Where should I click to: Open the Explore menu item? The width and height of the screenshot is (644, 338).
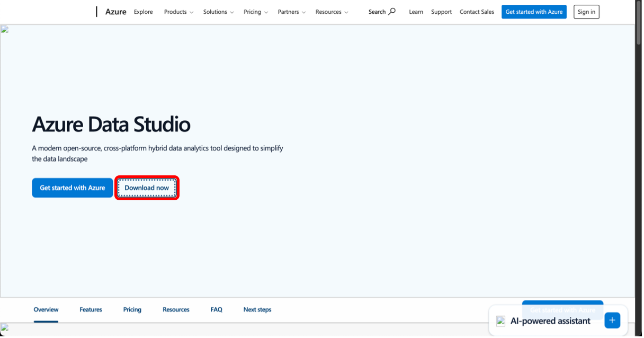[x=143, y=12]
